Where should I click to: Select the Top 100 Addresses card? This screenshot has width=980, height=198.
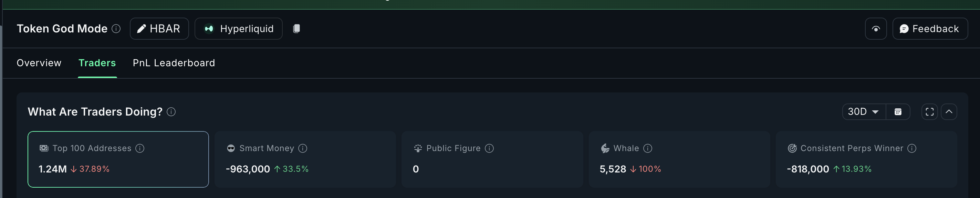click(x=118, y=159)
